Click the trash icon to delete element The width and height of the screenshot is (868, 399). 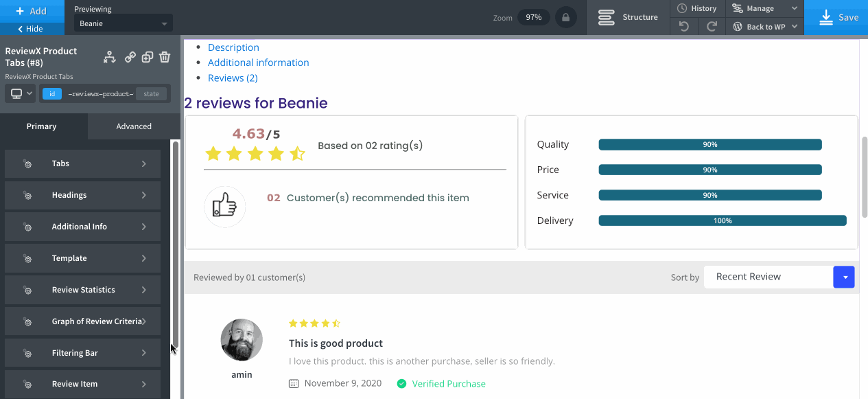[165, 57]
